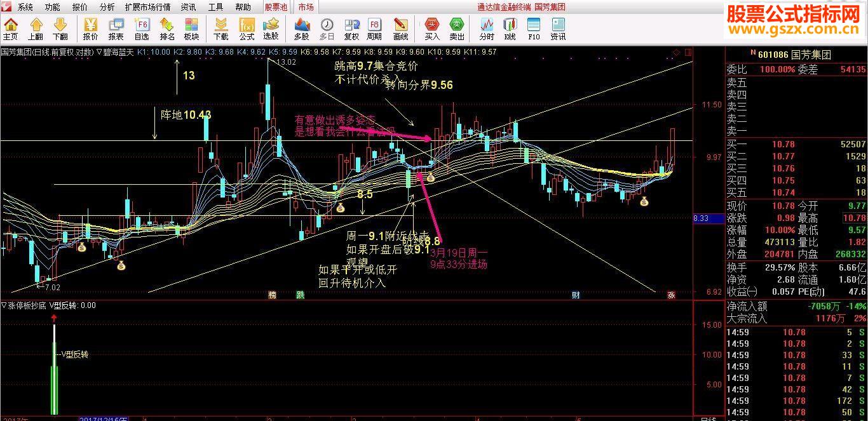Click the 买五 price 10.74
Viewport: 868px width, 421px height.
tap(783, 192)
